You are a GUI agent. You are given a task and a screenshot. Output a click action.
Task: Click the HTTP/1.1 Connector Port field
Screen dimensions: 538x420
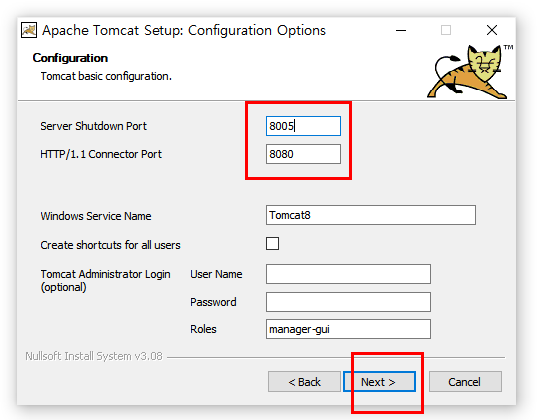303,154
